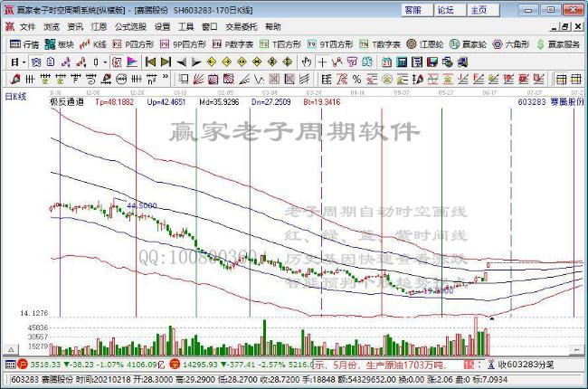Select the hand pan tool icon

click(x=307, y=62)
